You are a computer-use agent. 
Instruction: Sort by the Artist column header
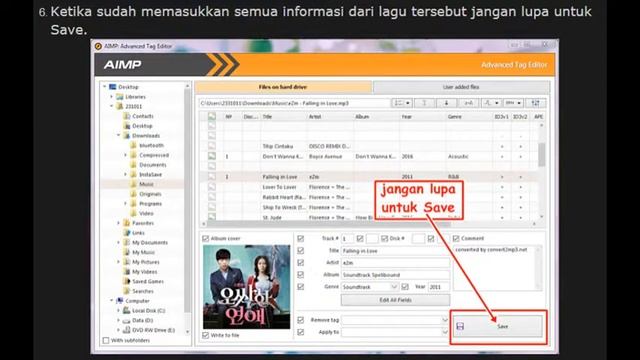click(330, 117)
